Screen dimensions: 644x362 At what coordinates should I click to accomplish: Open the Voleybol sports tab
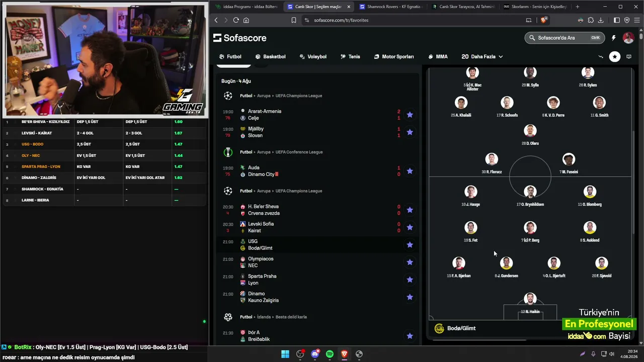click(x=313, y=57)
